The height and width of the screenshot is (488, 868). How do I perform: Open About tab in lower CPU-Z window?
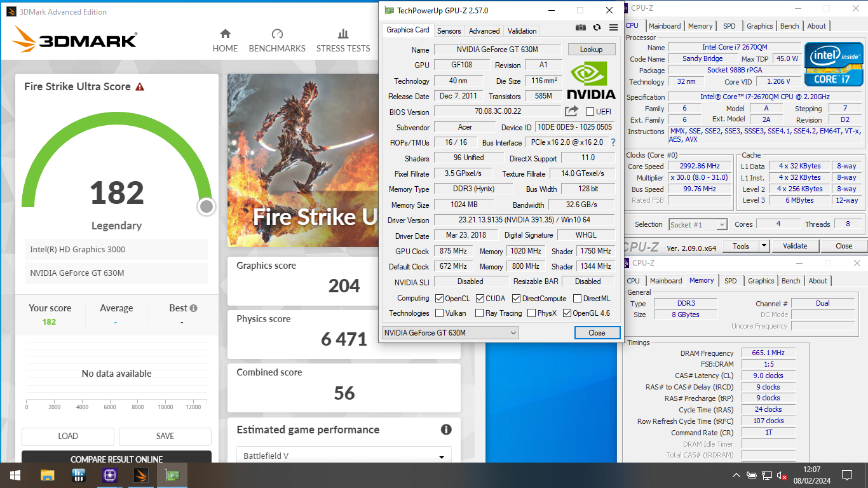(x=818, y=281)
